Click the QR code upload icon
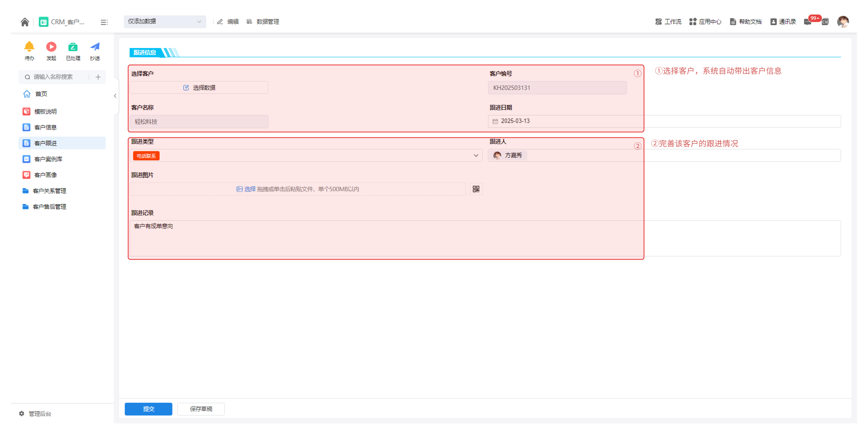Image resolution: width=868 pixels, height=434 pixels. pyautogui.click(x=476, y=189)
